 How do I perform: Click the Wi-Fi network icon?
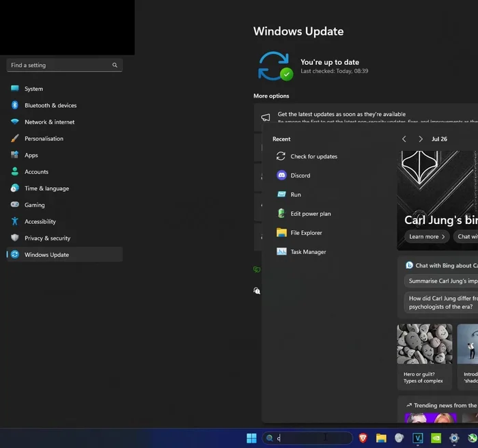pyautogui.click(x=14, y=122)
